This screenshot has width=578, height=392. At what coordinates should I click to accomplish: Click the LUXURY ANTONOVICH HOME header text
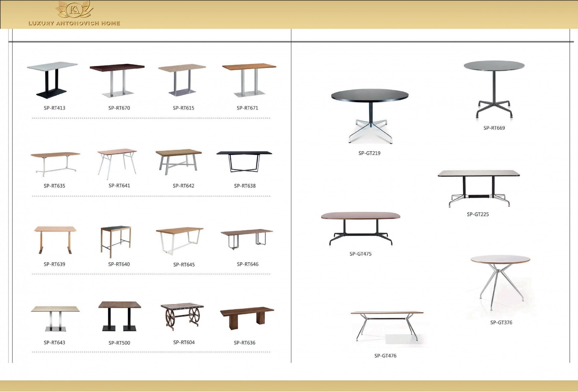[74, 23]
